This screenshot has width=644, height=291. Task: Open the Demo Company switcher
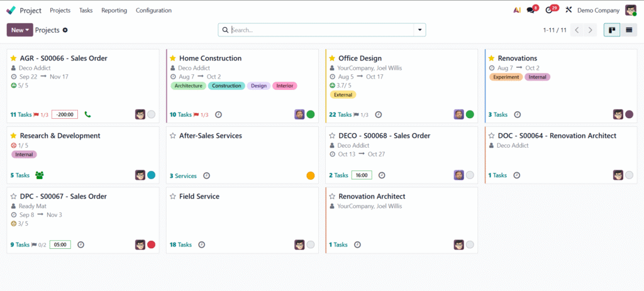click(597, 10)
